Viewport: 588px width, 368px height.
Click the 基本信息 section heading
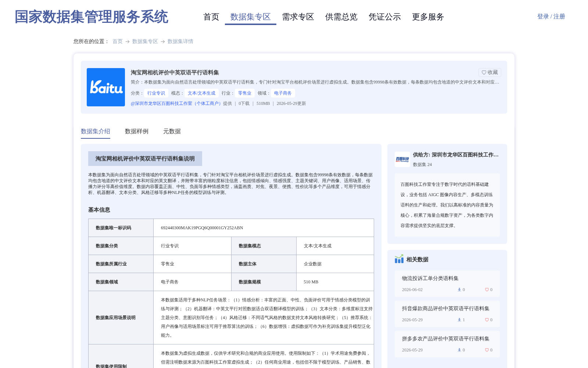point(99,210)
